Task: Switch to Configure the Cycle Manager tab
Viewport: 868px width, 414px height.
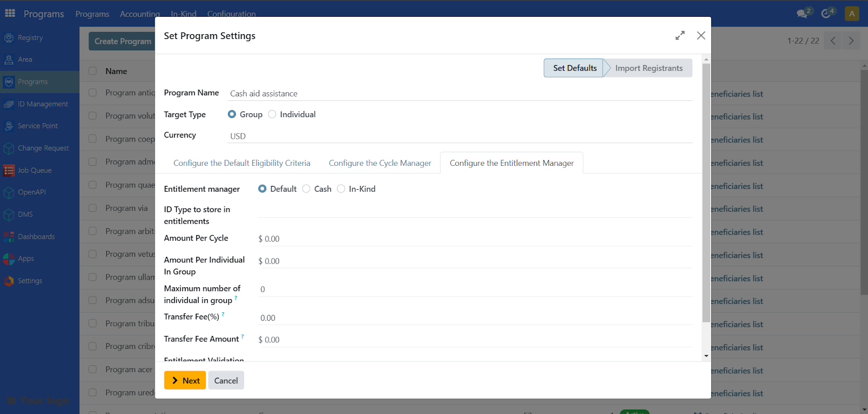Action: click(380, 163)
